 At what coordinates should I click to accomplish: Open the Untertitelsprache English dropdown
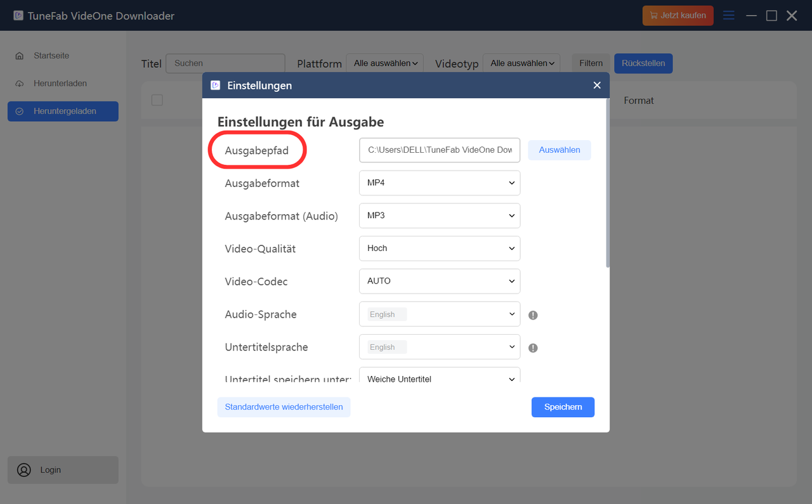pyautogui.click(x=440, y=347)
